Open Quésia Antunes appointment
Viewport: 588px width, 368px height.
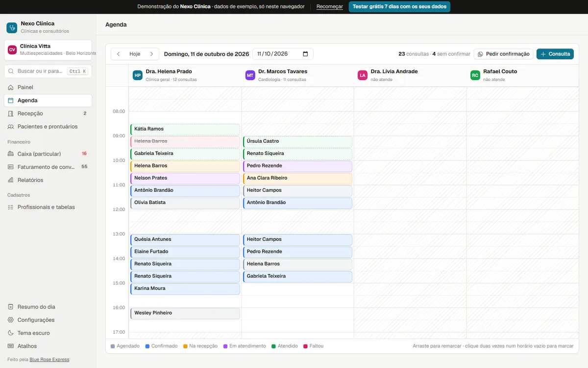(185, 239)
